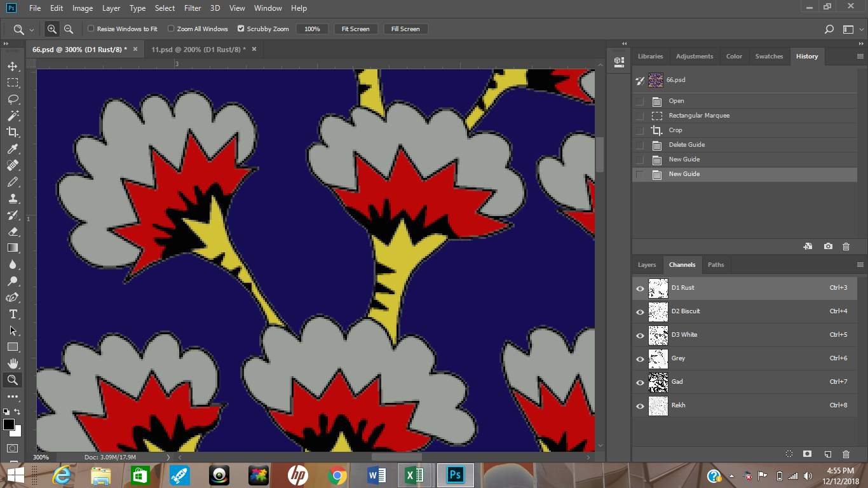This screenshot has height=488, width=868.
Task: Select the Open history state
Action: pyautogui.click(x=744, y=101)
